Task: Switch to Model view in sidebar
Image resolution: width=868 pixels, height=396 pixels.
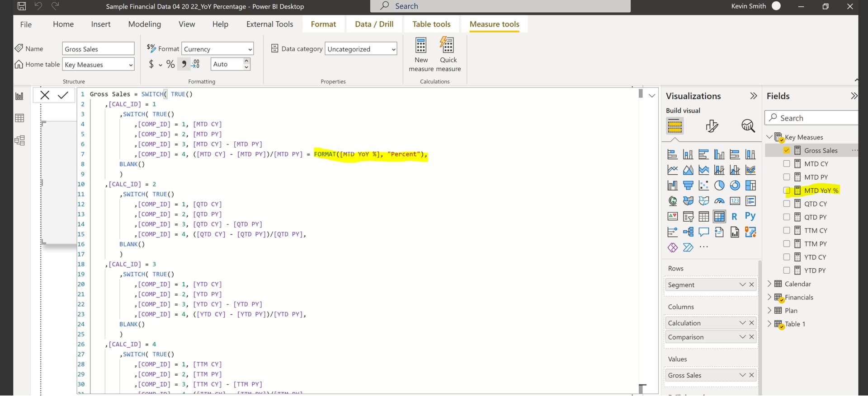Action: point(19,140)
